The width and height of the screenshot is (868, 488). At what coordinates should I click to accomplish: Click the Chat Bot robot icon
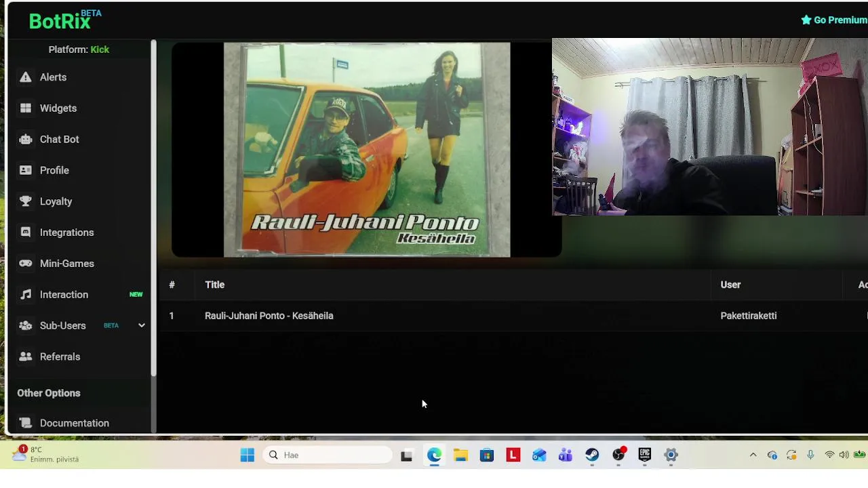[x=26, y=140]
